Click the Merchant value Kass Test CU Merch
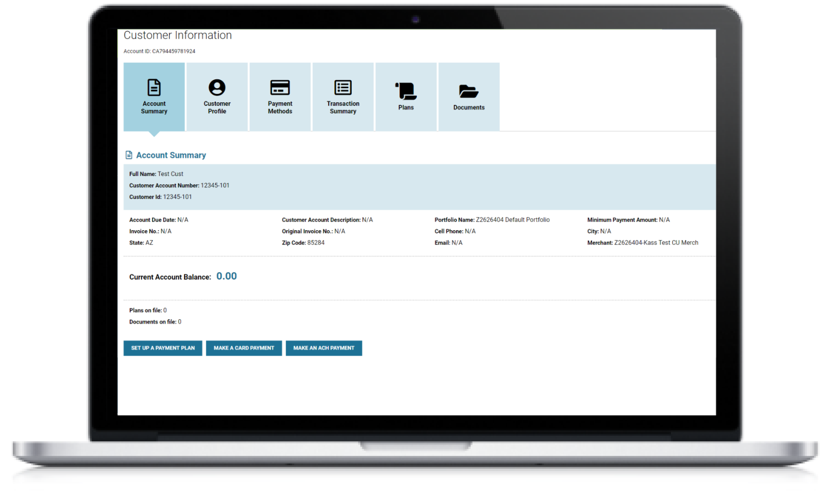Viewport: 831px width, 504px height. point(656,243)
